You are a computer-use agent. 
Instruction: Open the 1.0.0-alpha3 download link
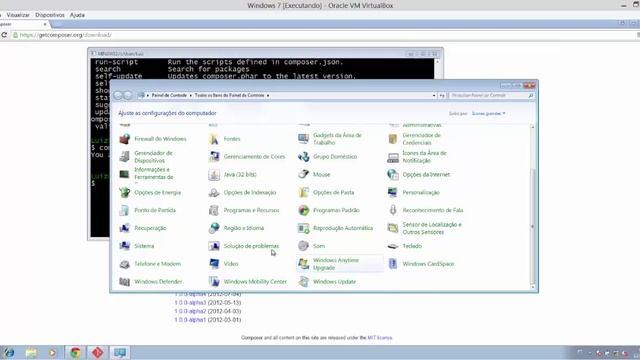pos(190,303)
